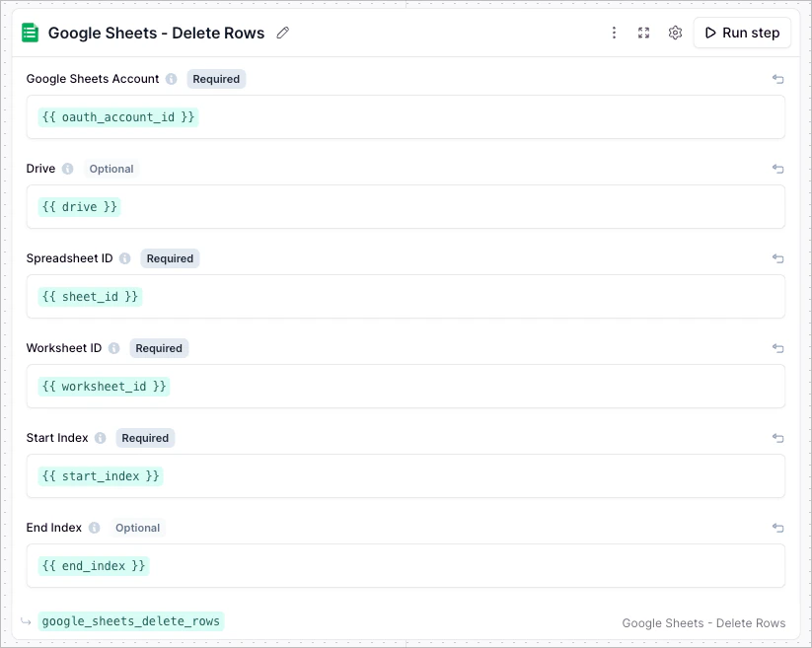Click the Required badge next to Worksheet ID
Image resolution: width=812 pixels, height=648 pixels.
click(159, 348)
